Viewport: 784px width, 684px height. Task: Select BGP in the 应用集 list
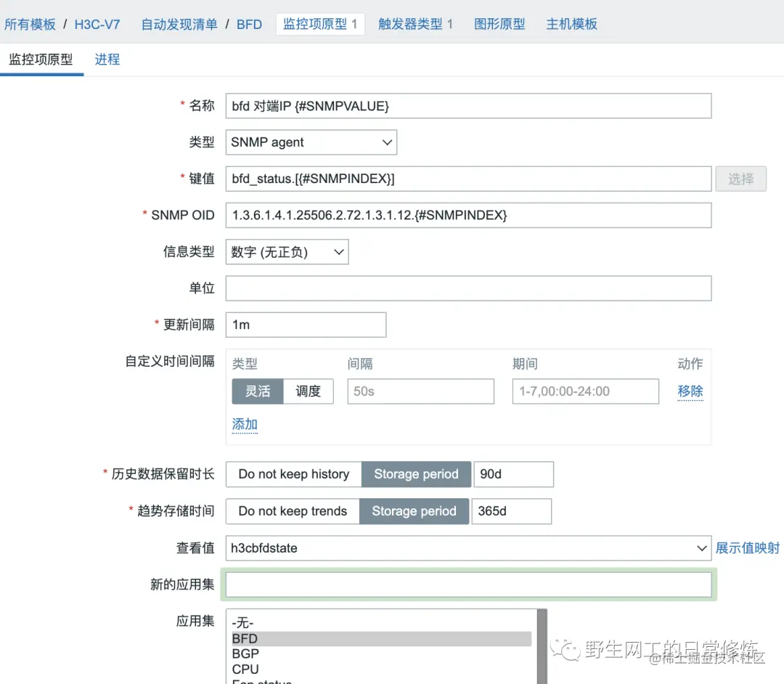[x=382, y=654]
